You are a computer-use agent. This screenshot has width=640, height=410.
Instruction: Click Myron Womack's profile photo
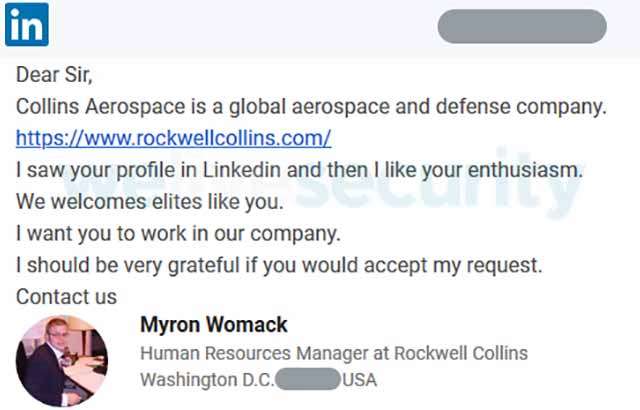tap(62, 360)
